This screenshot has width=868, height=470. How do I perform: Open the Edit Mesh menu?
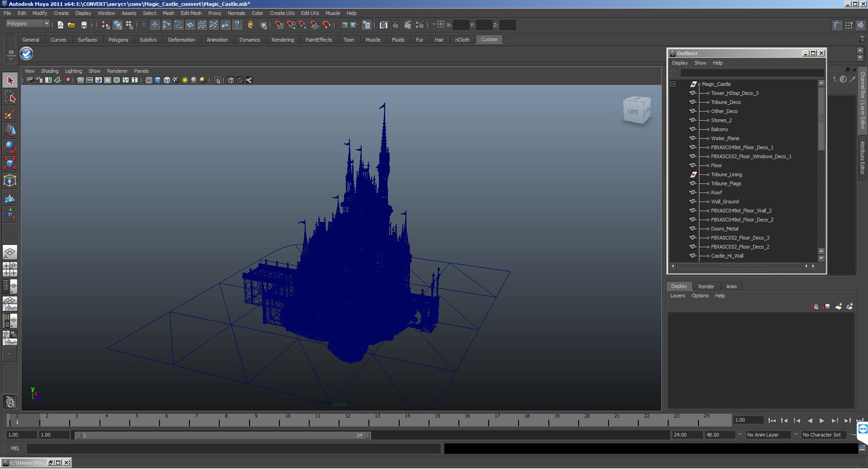[x=191, y=13]
